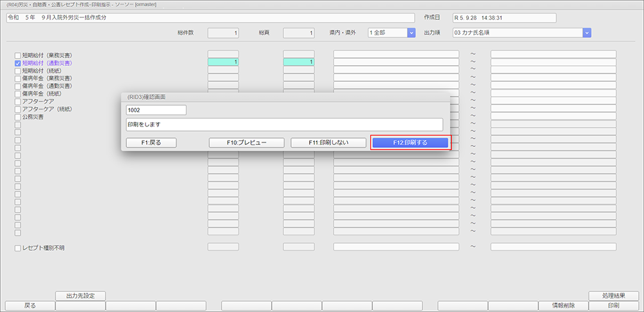The width and height of the screenshot is (644, 312).
Task: Click the 情報削除 button
Action: pyautogui.click(x=563, y=306)
